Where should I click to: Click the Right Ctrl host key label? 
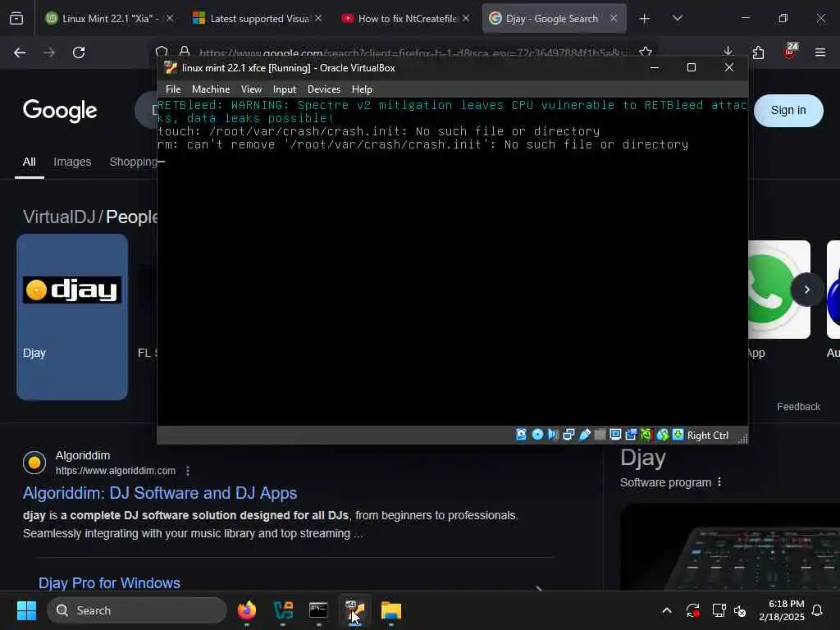(708, 436)
